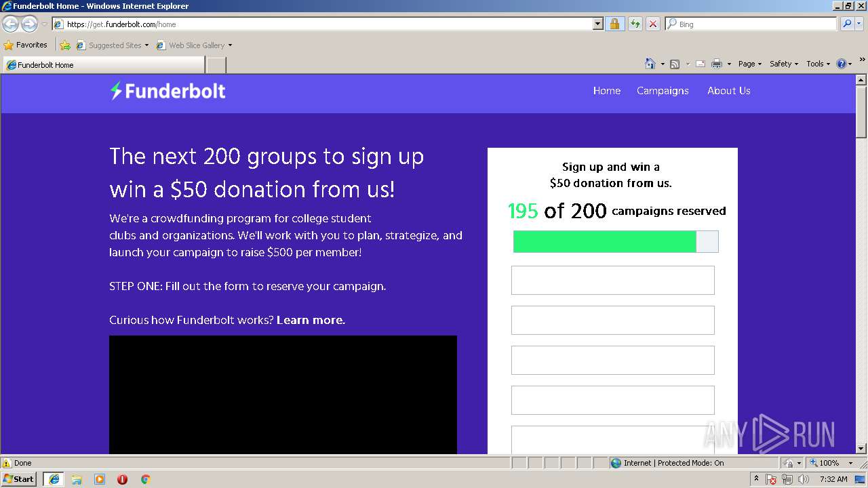Open Campaigns in site navigation
Image resolution: width=868 pixels, height=488 pixels.
pos(663,91)
